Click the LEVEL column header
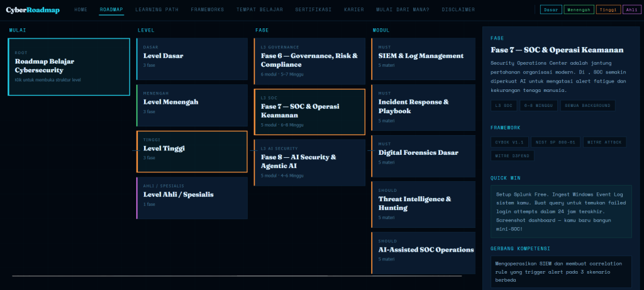Image resolution: width=644 pixels, height=290 pixels. [146, 30]
